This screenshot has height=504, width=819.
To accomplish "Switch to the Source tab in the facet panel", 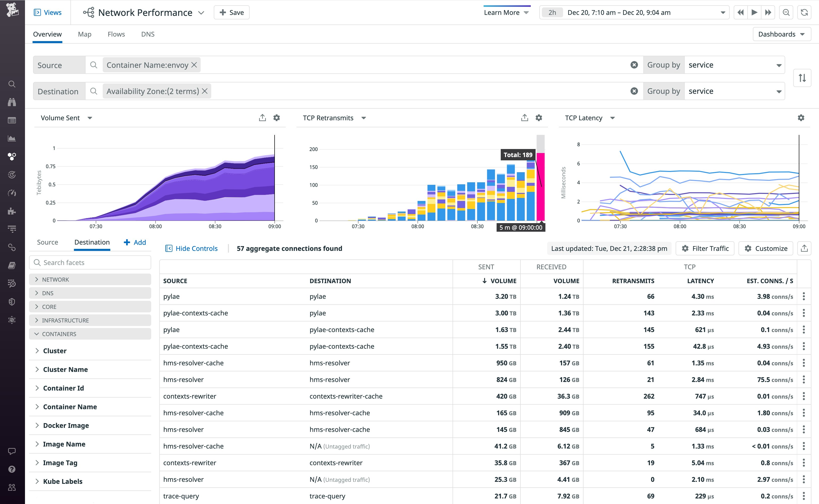I will [x=47, y=242].
